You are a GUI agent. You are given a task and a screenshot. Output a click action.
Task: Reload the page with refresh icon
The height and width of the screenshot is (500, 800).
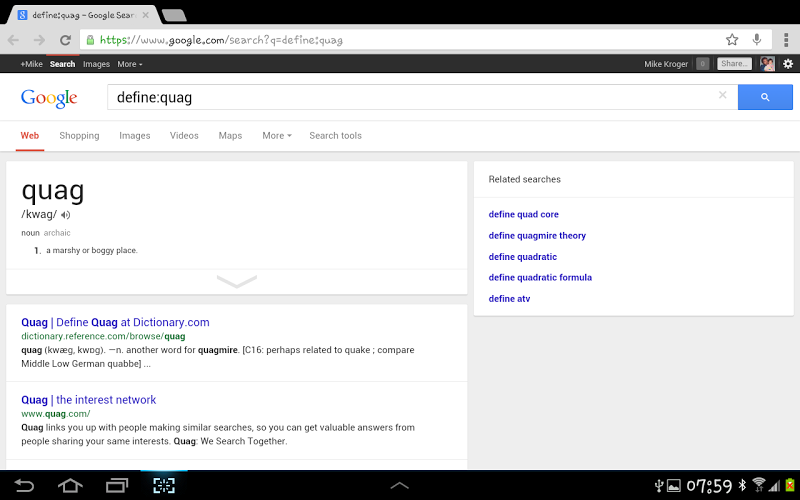[x=65, y=40]
